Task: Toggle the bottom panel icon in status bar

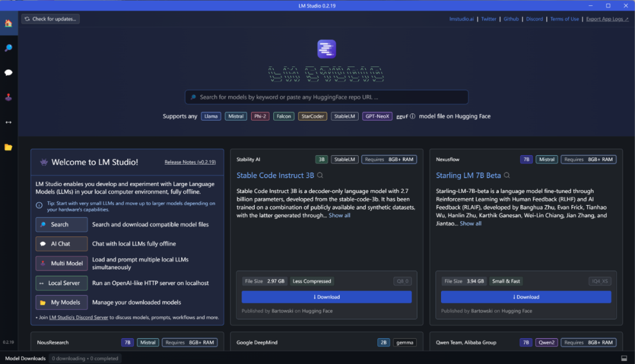Action: coord(624,358)
